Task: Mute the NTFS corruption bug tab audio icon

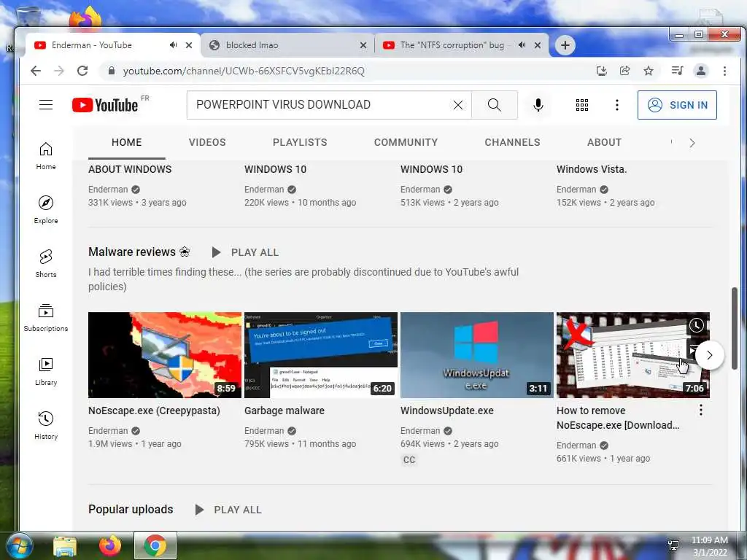Action: (x=522, y=44)
